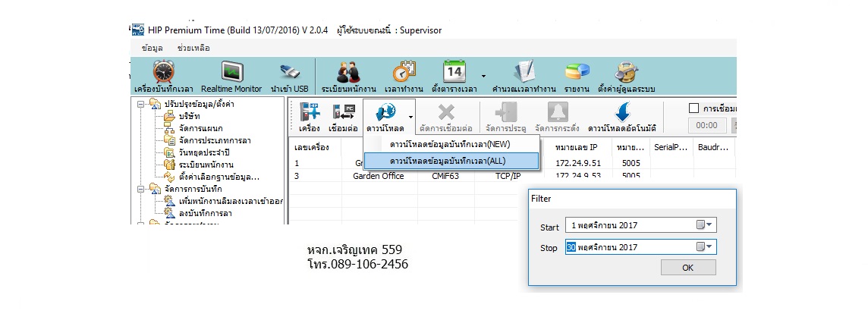Viewport: 868px width, 320px height.
Task: Click the เครื่อง add device icon
Action: point(310,113)
